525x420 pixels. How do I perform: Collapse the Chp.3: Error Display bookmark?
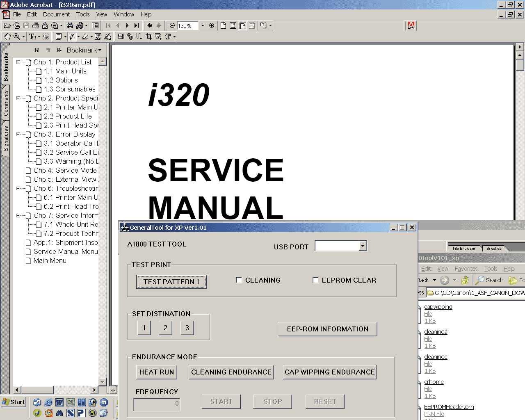(x=18, y=135)
